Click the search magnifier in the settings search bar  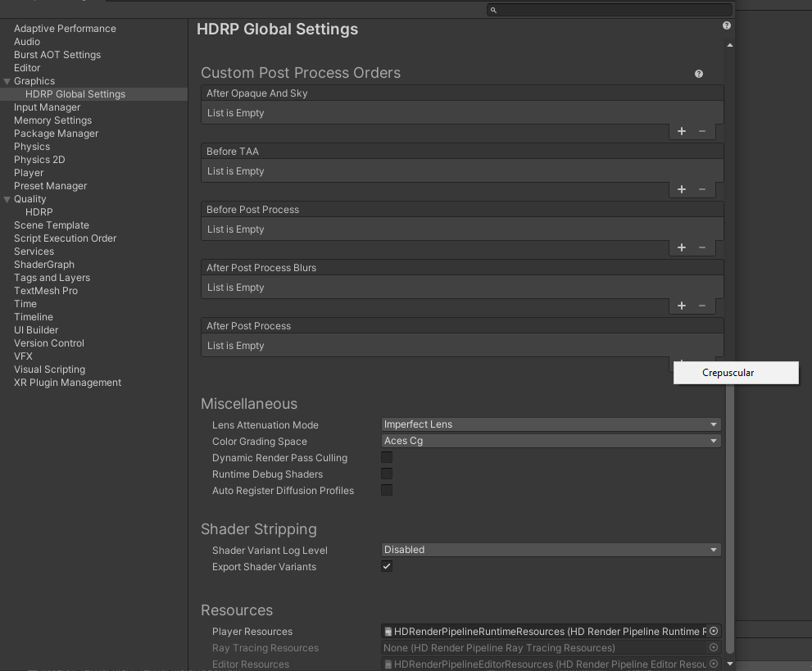(x=492, y=10)
